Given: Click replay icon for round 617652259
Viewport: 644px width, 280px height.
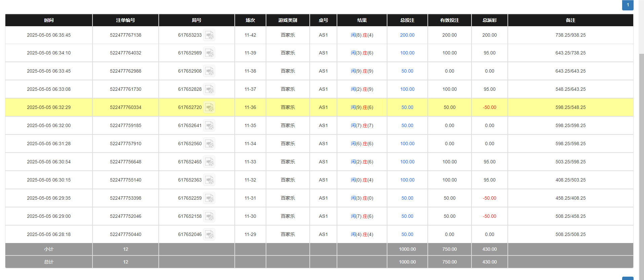Looking at the screenshot, I should tap(209, 198).
